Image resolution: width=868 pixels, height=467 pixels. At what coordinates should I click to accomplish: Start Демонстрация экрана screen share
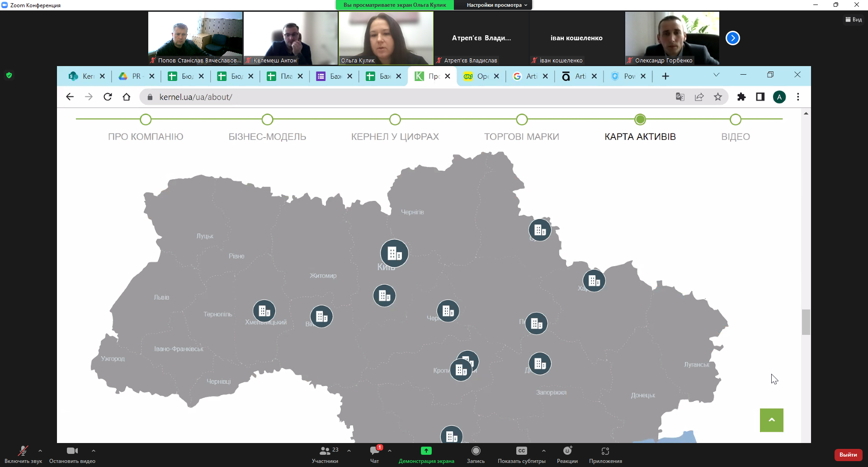pyautogui.click(x=426, y=455)
